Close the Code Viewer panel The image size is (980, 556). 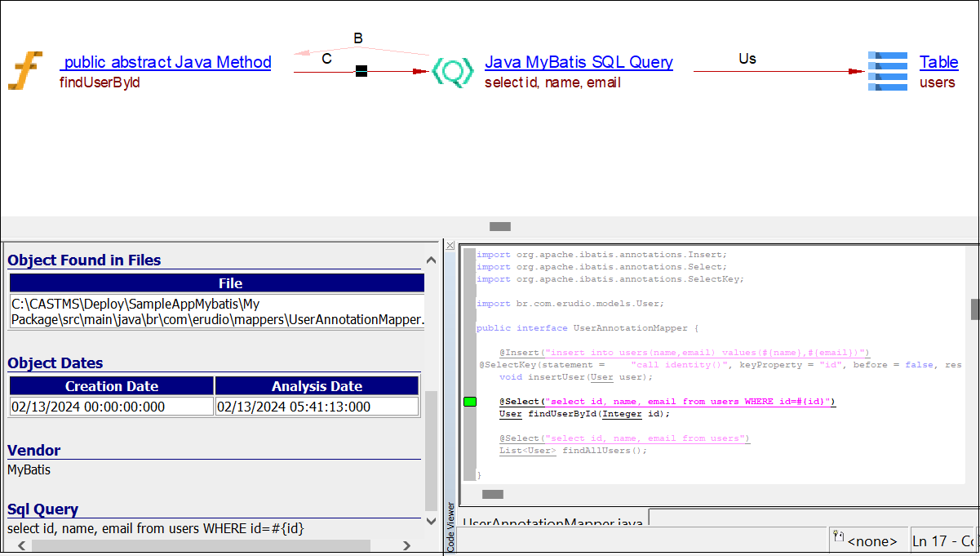450,245
